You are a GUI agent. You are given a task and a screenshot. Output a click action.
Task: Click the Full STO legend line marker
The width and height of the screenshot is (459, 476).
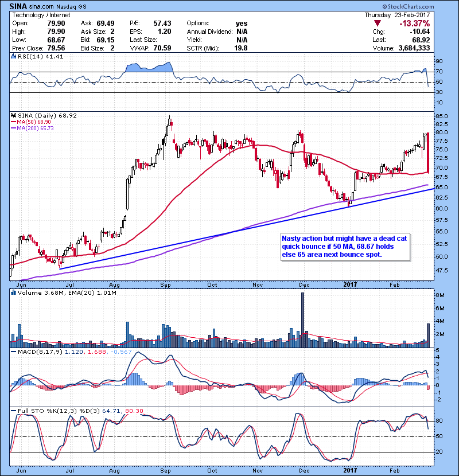(x=13, y=411)
